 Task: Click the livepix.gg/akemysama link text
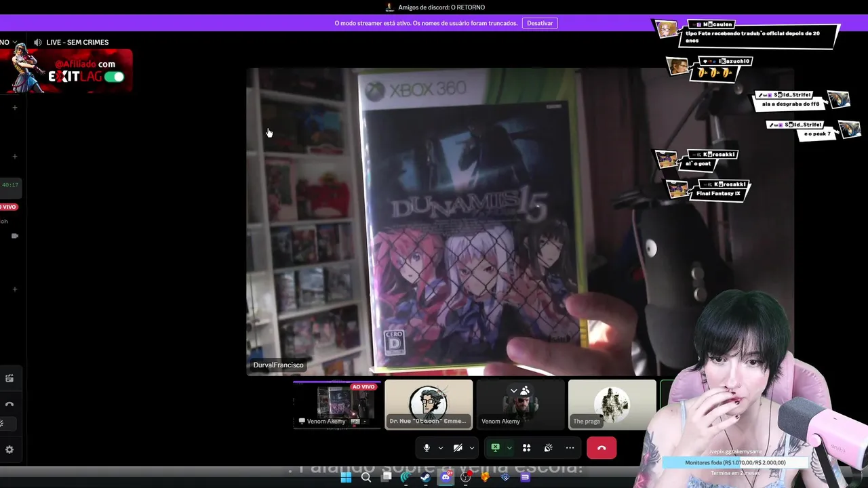pos(736,451)
